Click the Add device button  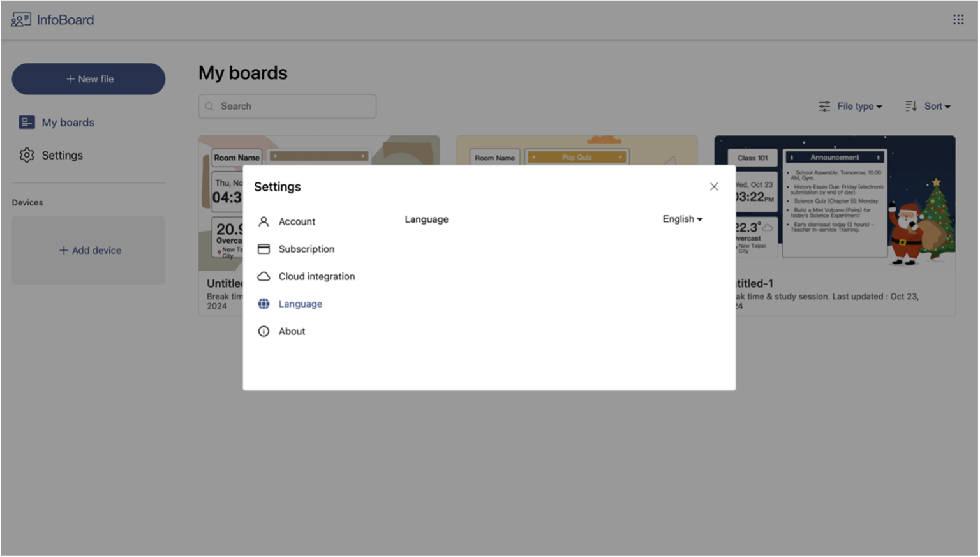click(x=89, y=251)
